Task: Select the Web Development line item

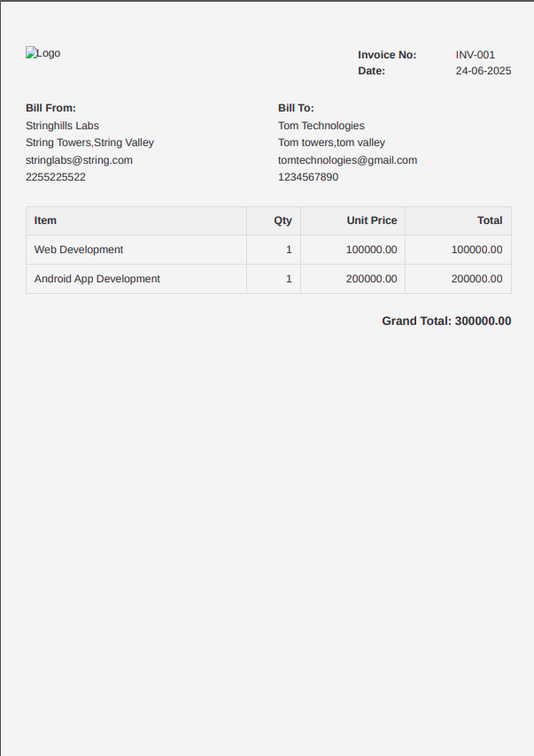Action: point(79,250)
